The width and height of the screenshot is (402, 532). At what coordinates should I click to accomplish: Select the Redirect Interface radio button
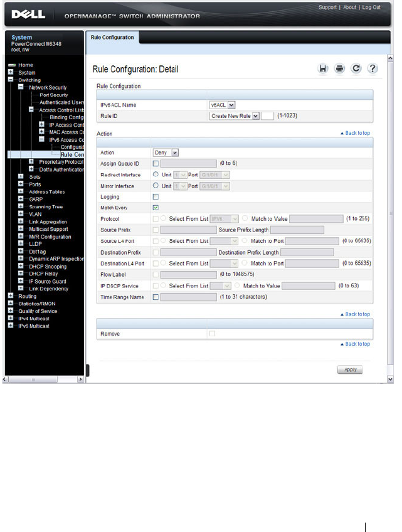pos(156,174)
